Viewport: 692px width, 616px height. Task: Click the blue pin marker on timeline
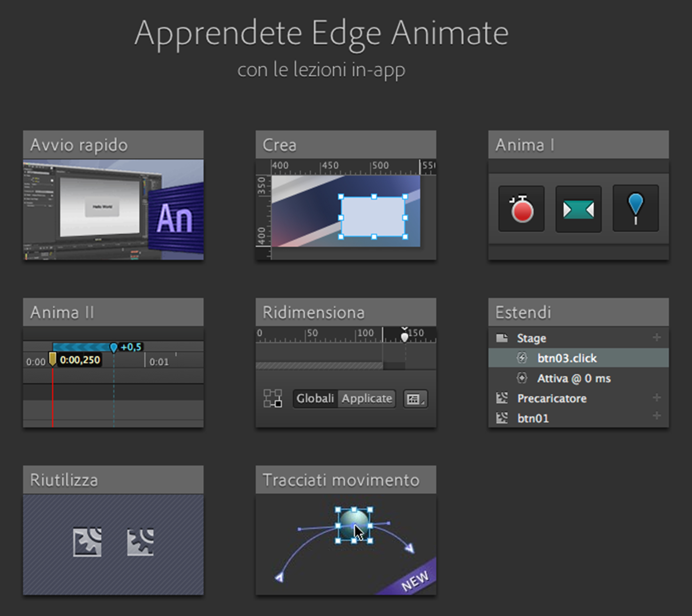(x=114, y=347)
